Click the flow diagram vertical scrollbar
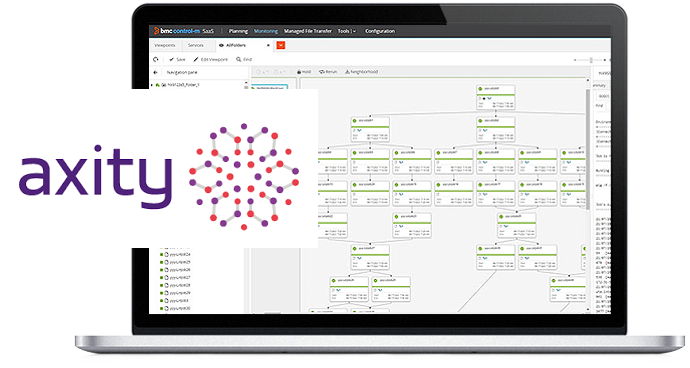This screenshot has width=690, height=368. point(587,149)
